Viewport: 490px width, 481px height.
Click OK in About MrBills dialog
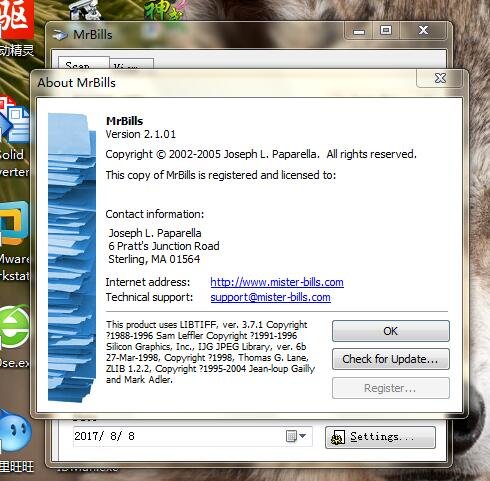[x=391, y=331]
